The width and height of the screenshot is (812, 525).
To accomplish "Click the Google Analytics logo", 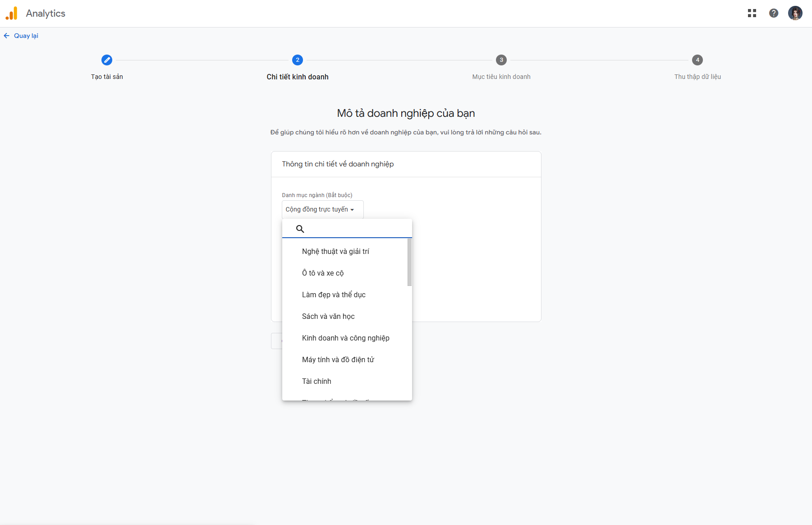I will point(11,14).
